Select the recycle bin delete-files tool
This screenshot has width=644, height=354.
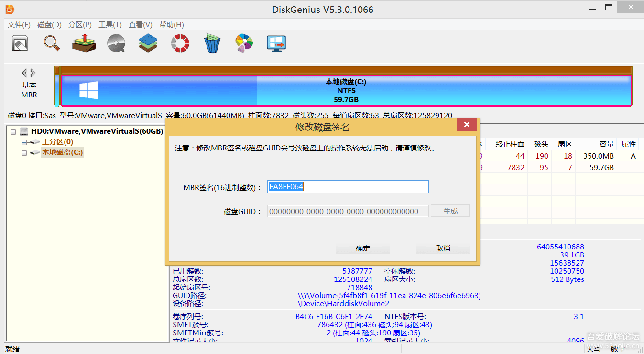(x=212, y=43)
